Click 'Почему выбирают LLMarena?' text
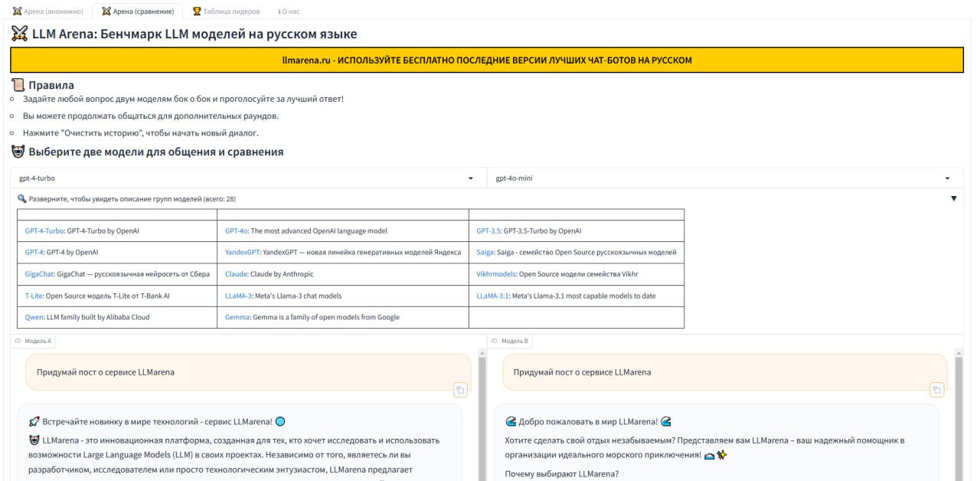This screenshot has width=980, height=481. 562,473
